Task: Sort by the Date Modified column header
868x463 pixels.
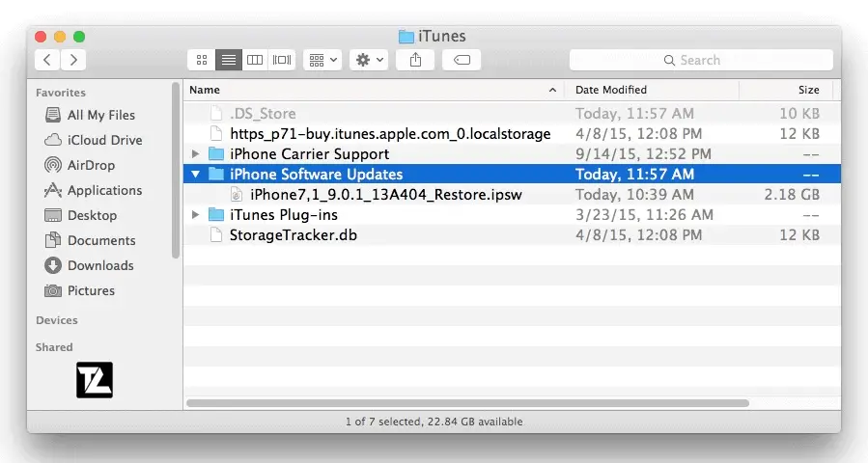Action: [652, 90]
